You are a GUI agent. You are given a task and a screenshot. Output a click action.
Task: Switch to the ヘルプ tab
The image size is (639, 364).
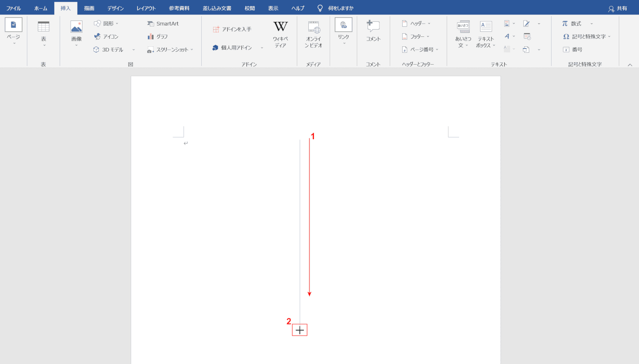tap(298, 8)
